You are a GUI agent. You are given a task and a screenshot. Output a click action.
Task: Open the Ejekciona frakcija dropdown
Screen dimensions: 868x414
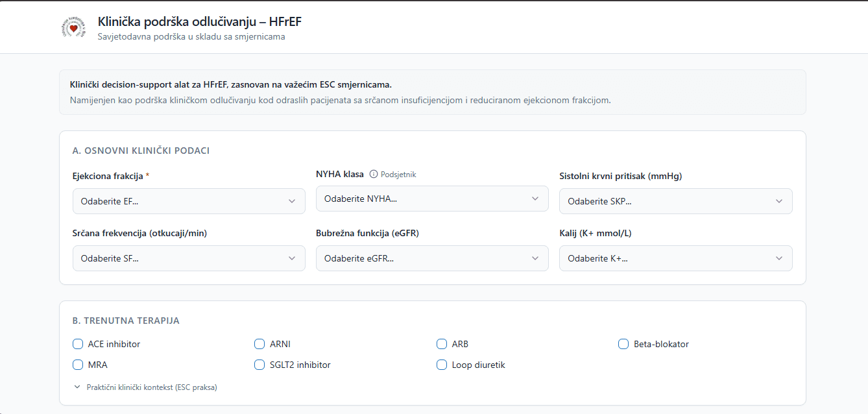click(x=189, y=201)
